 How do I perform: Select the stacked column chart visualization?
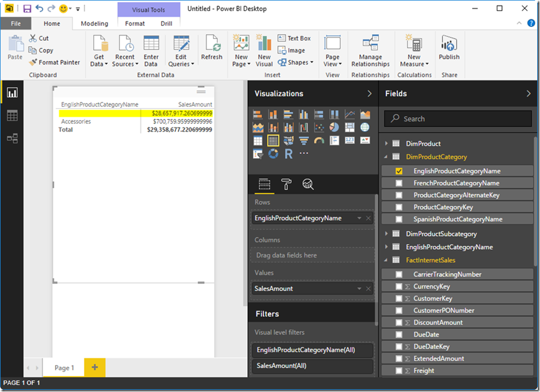tap(273, 114)
